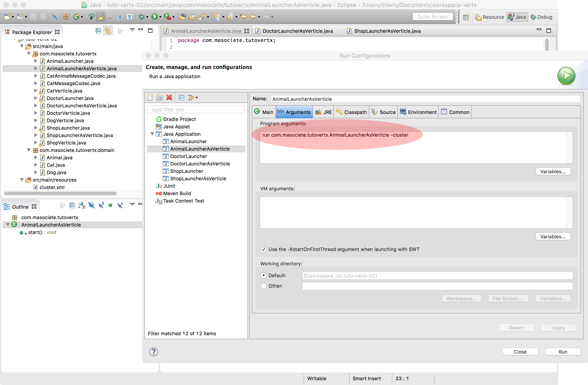Delete selected launch configuration with red X

coord(169,97)
